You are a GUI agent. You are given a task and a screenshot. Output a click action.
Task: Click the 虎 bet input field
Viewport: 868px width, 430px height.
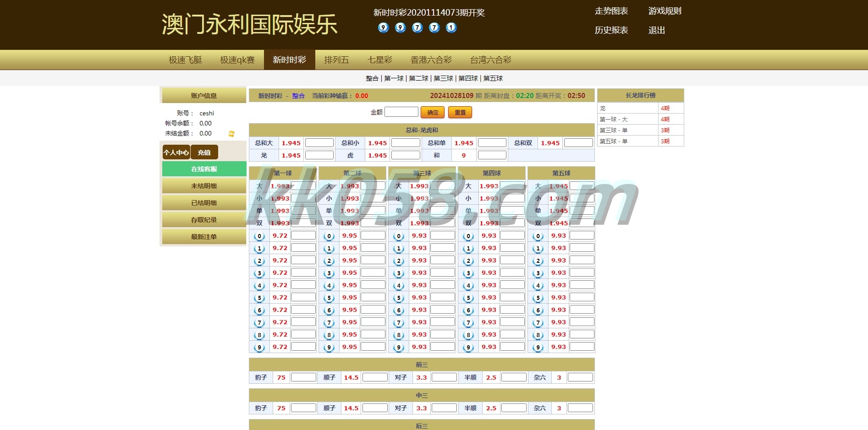click(x=406, y=155)
